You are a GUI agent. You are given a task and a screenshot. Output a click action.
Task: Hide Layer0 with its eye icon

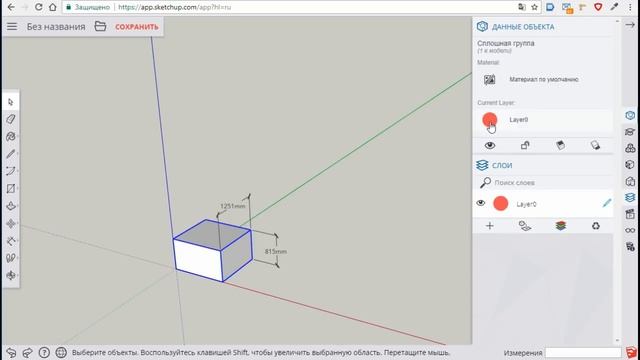[481, 203]
